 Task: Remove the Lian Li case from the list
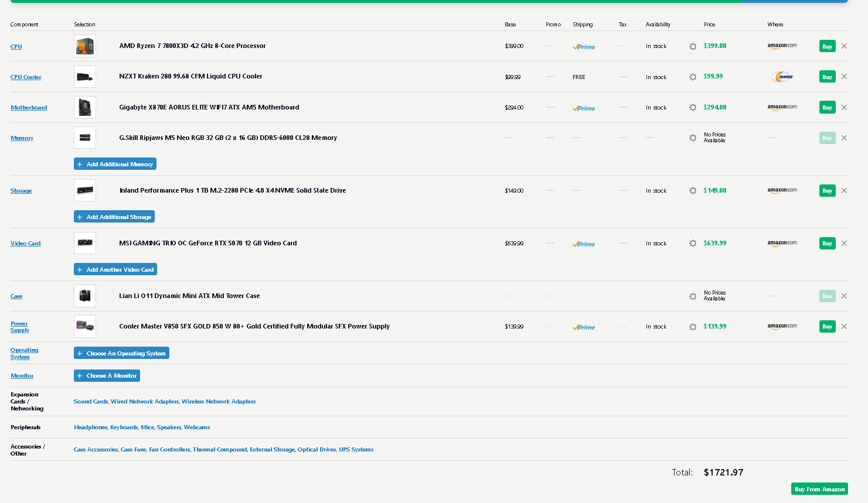coord(844,296)
